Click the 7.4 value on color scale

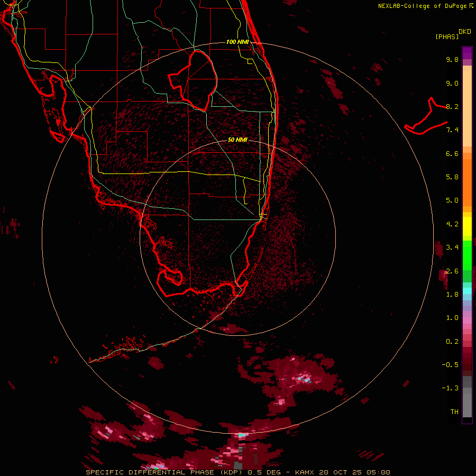[452, 130]
